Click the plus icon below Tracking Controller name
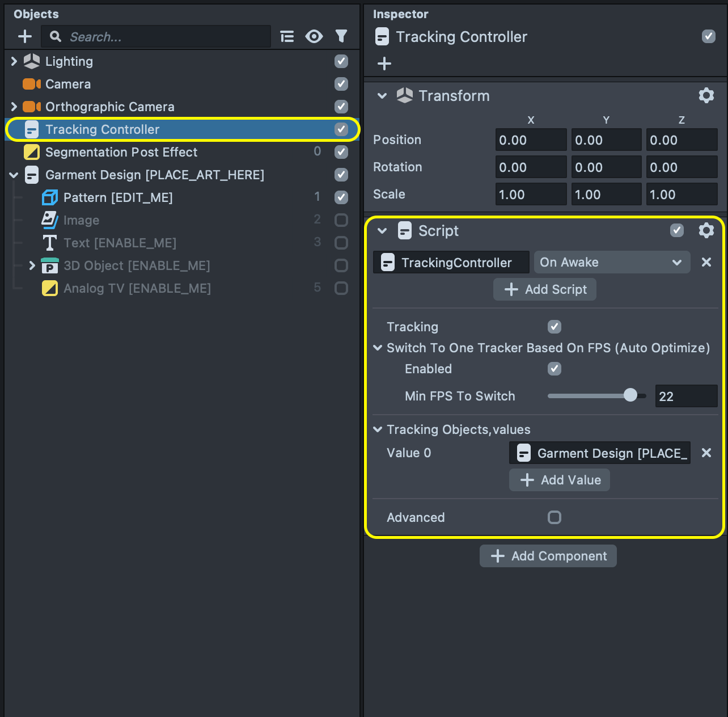Viewport: 728px width, 717px height. 384,64
